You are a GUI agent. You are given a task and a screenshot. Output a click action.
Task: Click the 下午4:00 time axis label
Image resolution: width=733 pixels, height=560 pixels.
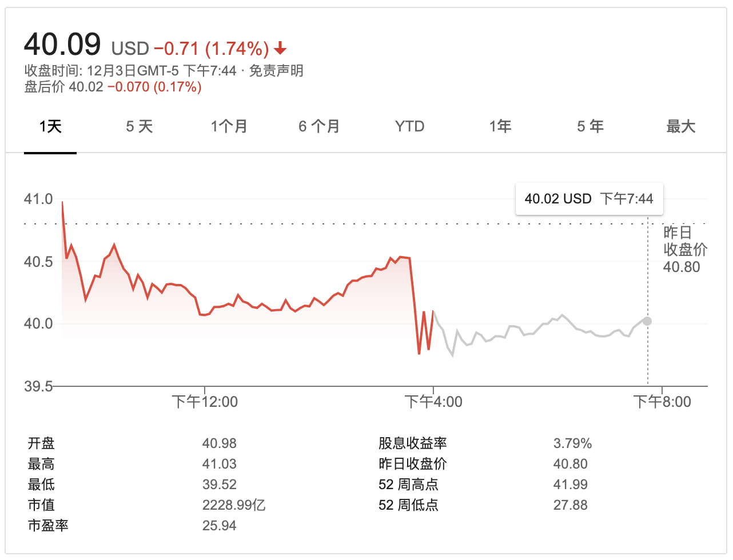[433, 402]
